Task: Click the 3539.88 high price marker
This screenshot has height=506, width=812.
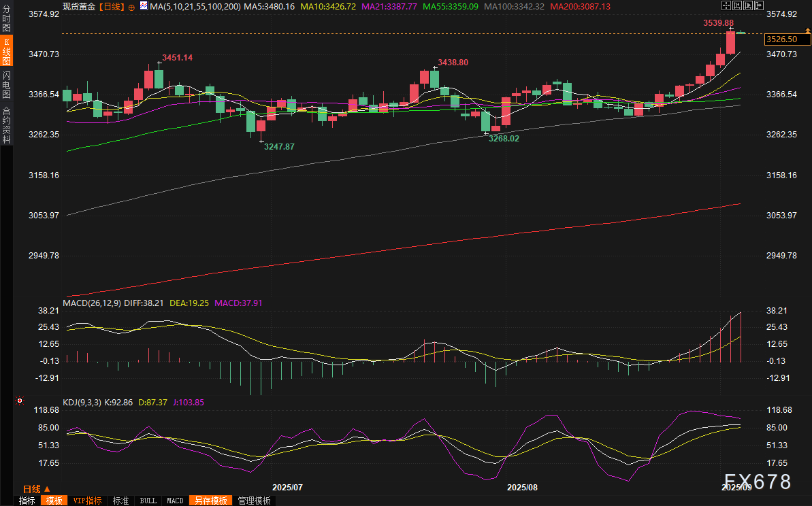Action: pyautogui.click(x=718, y=22)
